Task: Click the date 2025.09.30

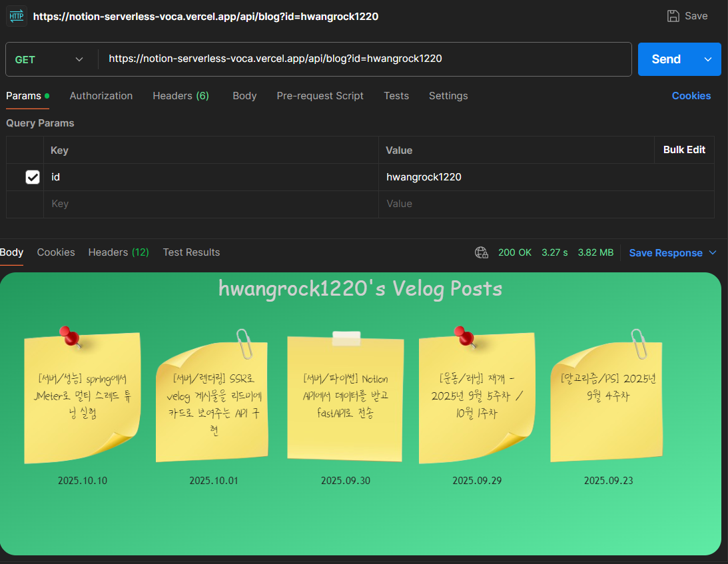Action: 346,481
